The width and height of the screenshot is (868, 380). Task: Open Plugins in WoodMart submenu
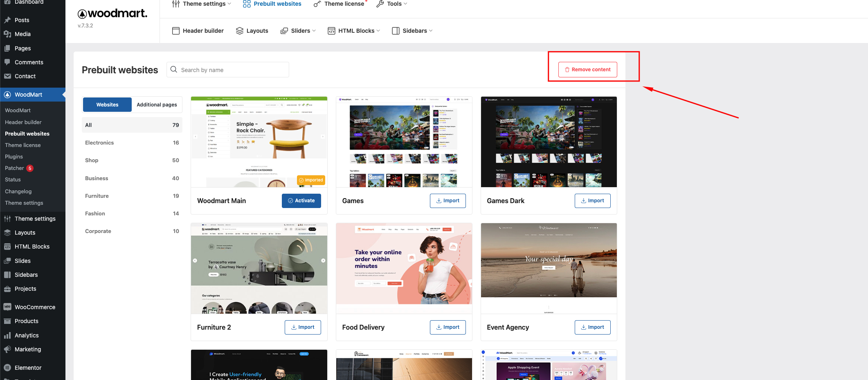click(x=14, y=156)
